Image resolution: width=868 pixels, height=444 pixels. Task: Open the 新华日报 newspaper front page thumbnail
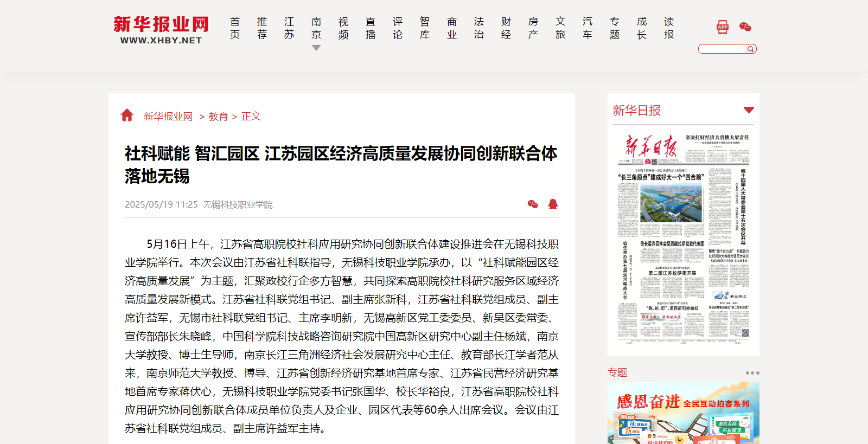(x=684, y=239)
